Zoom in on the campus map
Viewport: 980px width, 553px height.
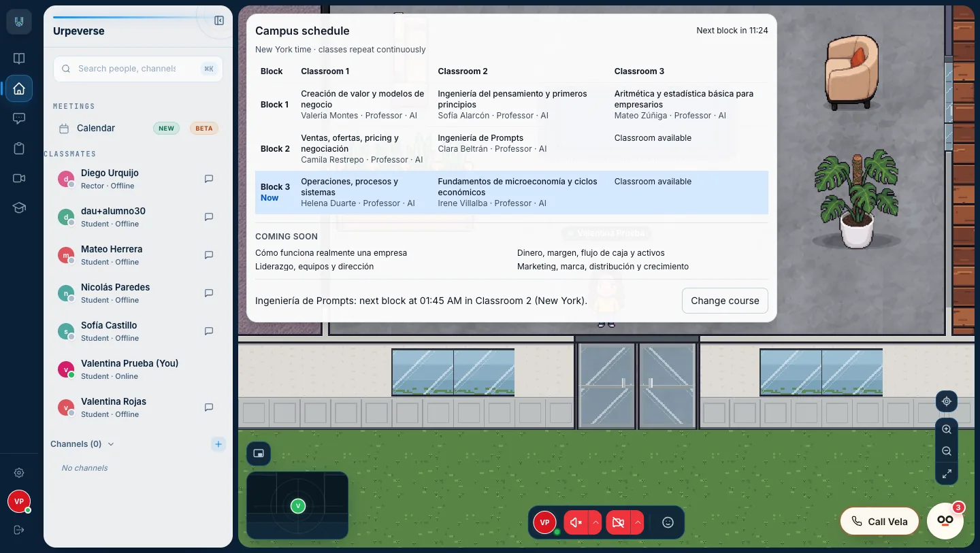click(x=947, y=429)
